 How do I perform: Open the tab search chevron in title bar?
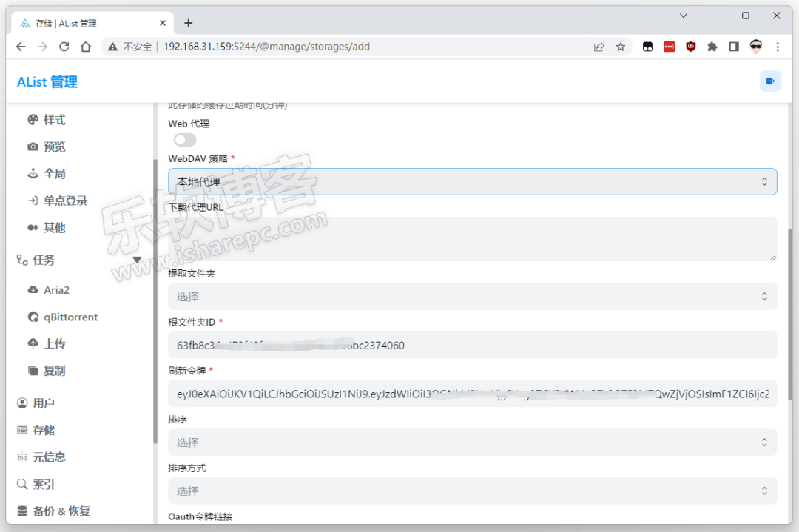click(684, 16)
